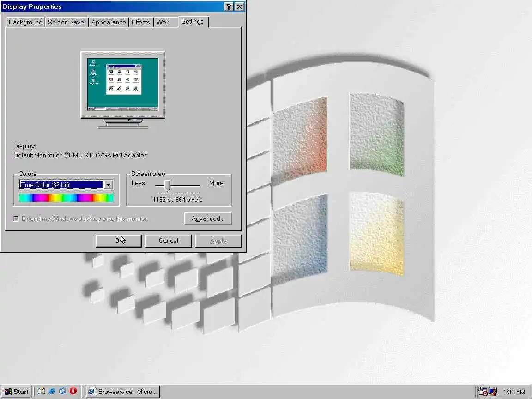Click the display settings tray icon
This screenshot has width=532, height=399.
click(493, 392)
